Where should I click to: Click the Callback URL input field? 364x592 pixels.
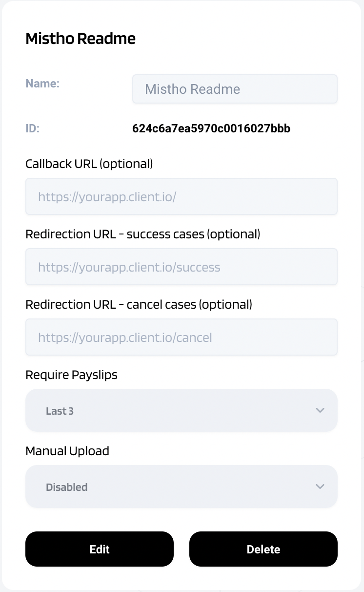click(182, 196)
